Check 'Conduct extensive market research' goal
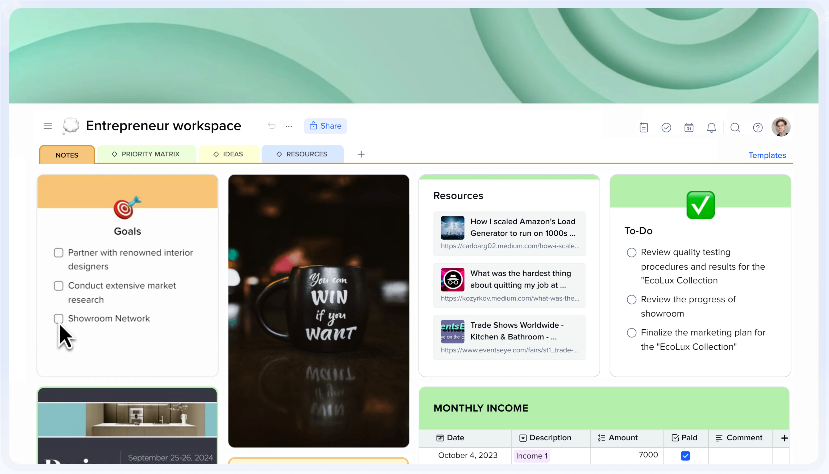 tap(59, 286)
